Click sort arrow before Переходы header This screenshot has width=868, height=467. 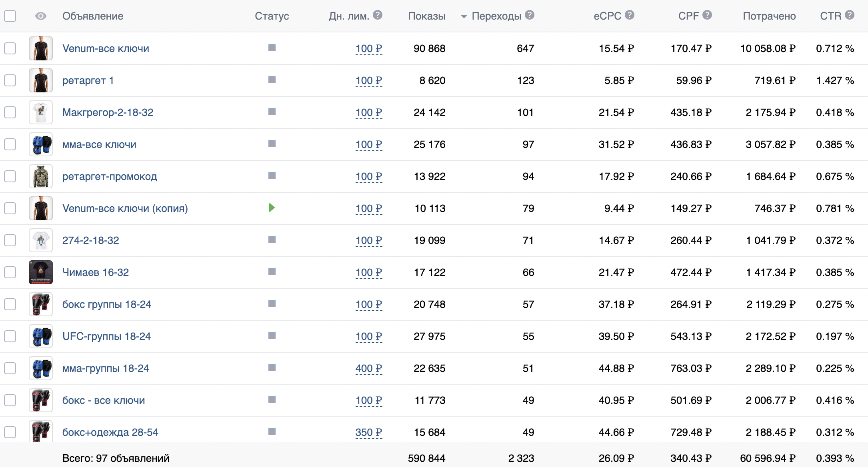[x=464, y=17]
